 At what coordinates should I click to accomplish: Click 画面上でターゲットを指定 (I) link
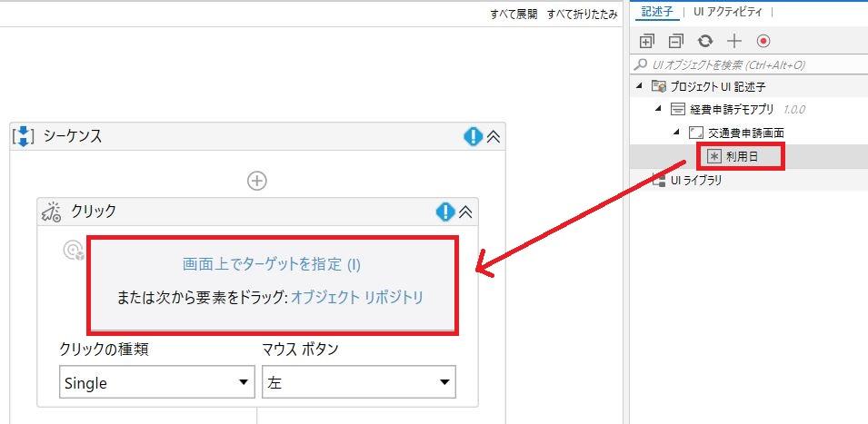[x=272, y=264]
